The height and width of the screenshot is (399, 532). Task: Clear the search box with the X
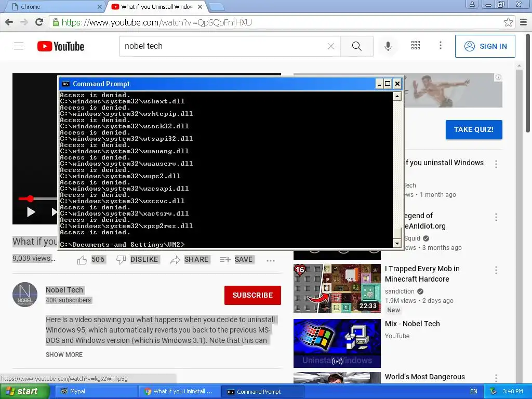click(x=331, y=46)
